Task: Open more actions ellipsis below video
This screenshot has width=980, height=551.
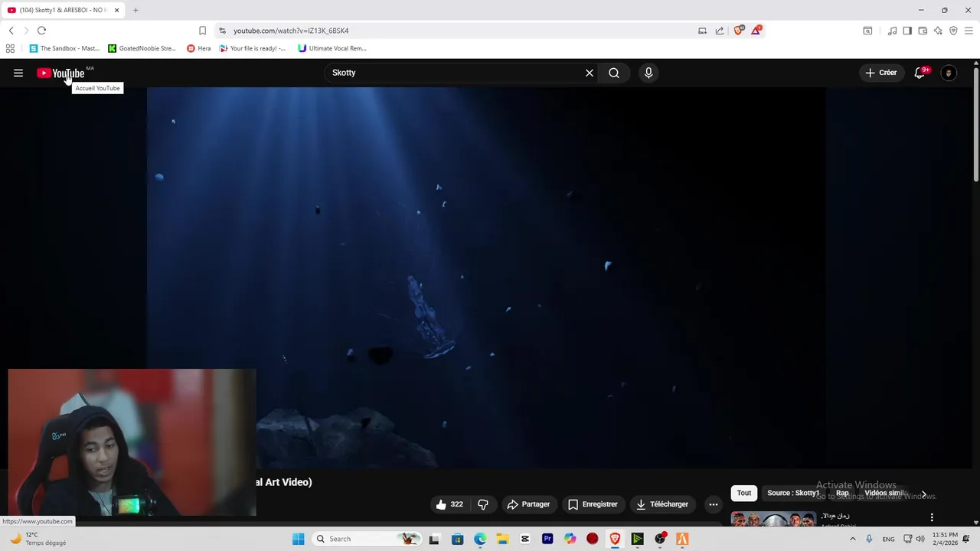Action: pos(714,504)
